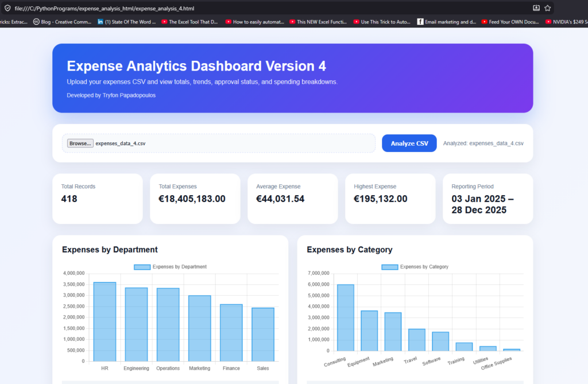Screen dimensions: 588x384
Task: Open Email marketing and d... Facebook bookmark
Action: (447, 22)
